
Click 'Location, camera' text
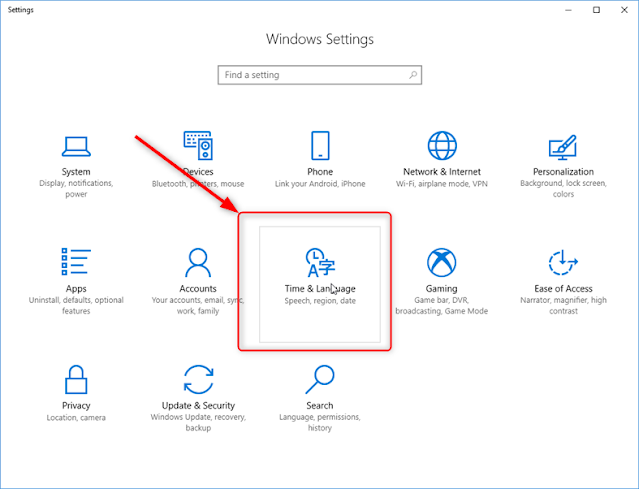pos(76,418)
